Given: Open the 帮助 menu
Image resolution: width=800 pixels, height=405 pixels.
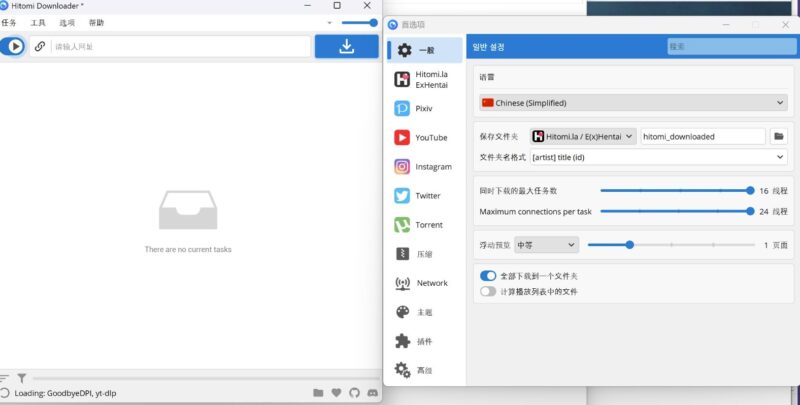Looking at the screenshot, I should click(x=95, y=22).
